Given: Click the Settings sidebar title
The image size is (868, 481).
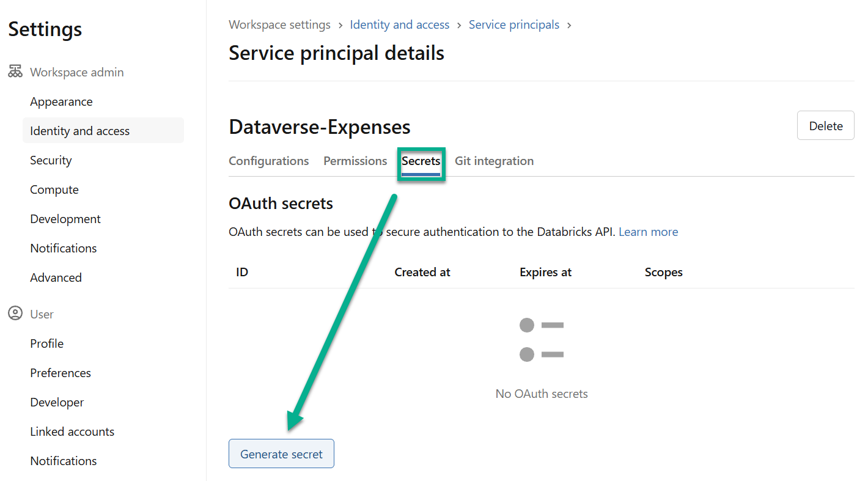Looking at the screenshot, I should pos(45,29).
